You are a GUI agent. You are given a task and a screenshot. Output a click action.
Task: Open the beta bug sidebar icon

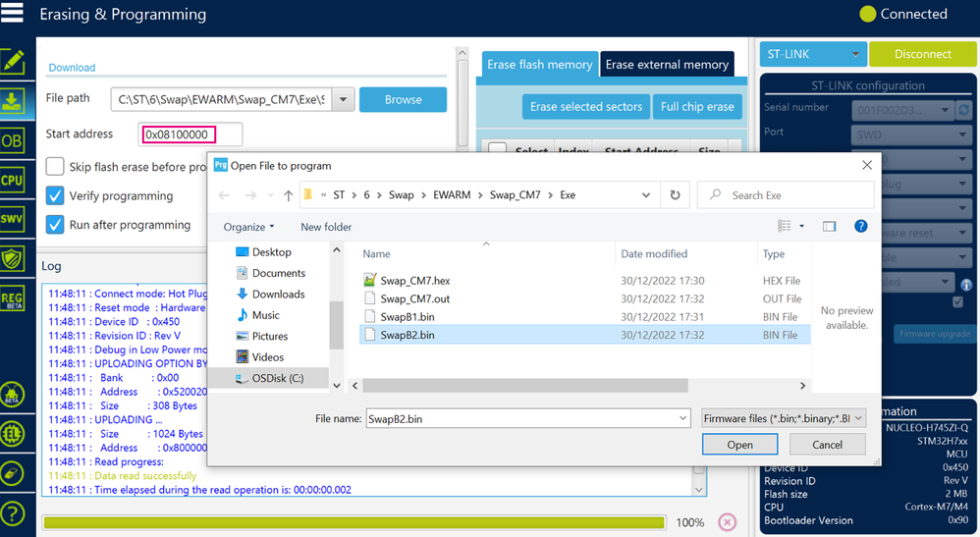click(13, 395)
